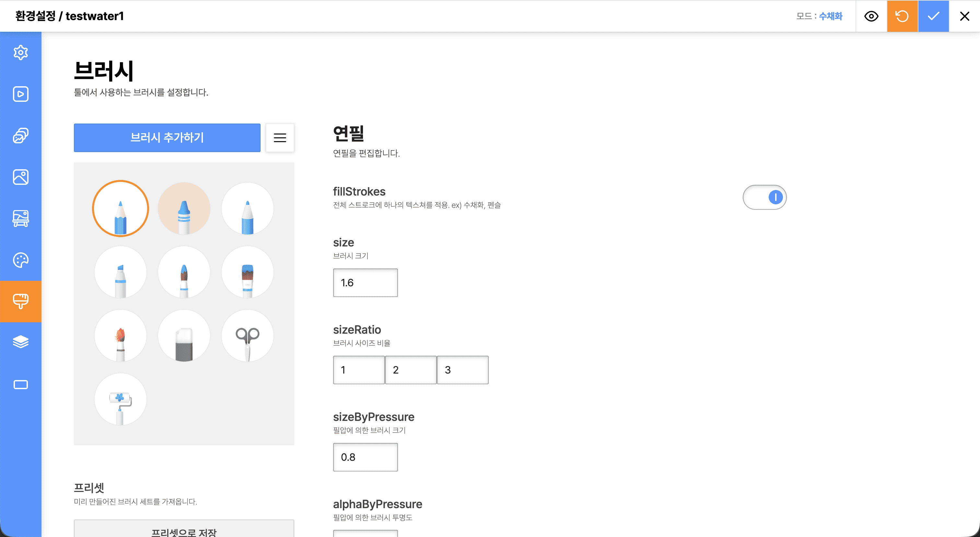Select the eraser brush icon

click(x=184, y=335)
